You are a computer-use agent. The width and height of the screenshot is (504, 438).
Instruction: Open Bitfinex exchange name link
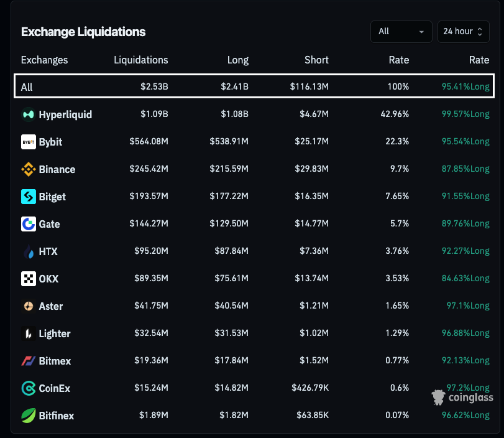click(57, 416)
